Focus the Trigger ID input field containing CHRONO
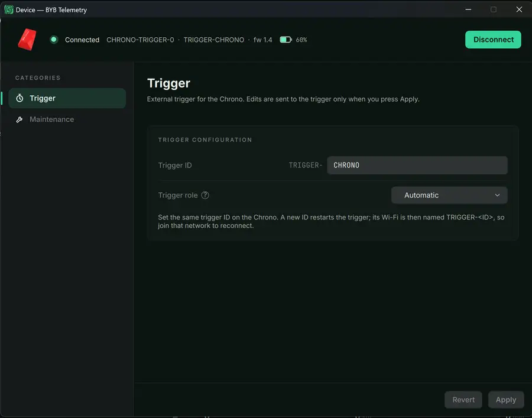This screenshot has height=418, width=532. coord(417,165)
